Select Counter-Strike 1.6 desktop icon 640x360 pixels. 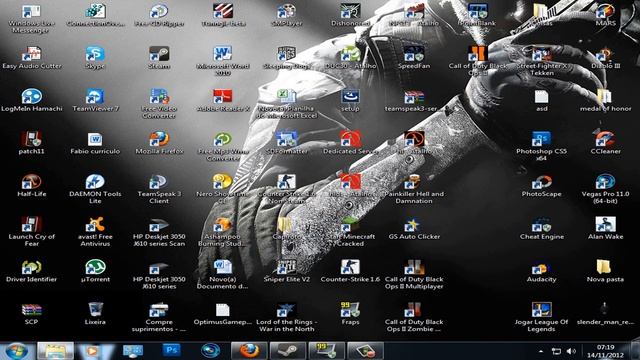point(350,268)
